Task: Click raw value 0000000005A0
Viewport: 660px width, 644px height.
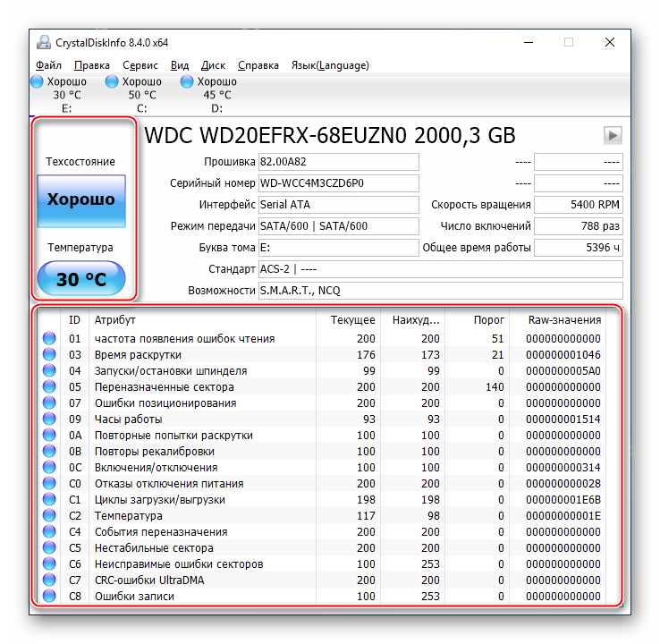Action: tap(563, 371)
